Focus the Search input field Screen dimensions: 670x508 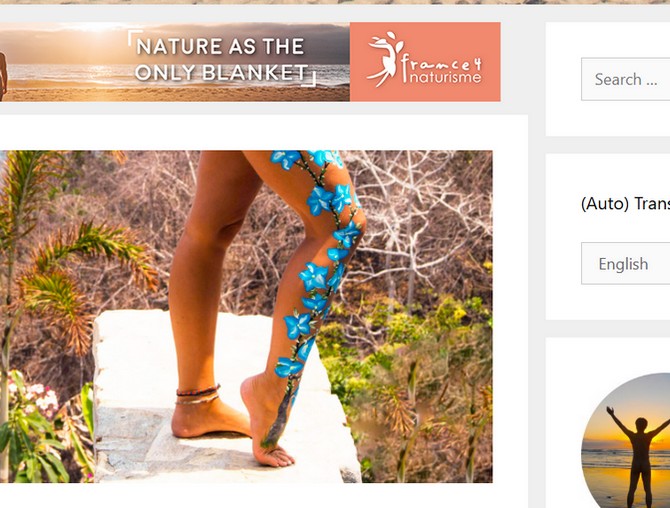pos(626,79)
